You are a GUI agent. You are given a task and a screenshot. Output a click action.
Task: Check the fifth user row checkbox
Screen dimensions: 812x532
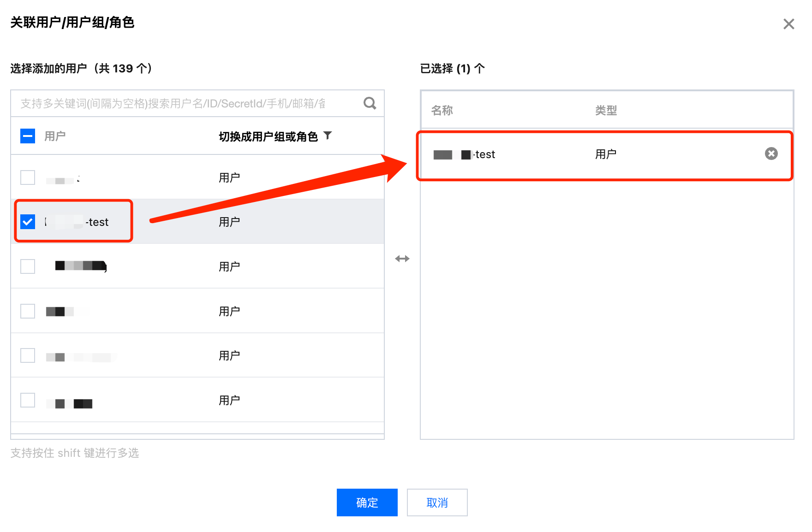click(x=28, y=355)
